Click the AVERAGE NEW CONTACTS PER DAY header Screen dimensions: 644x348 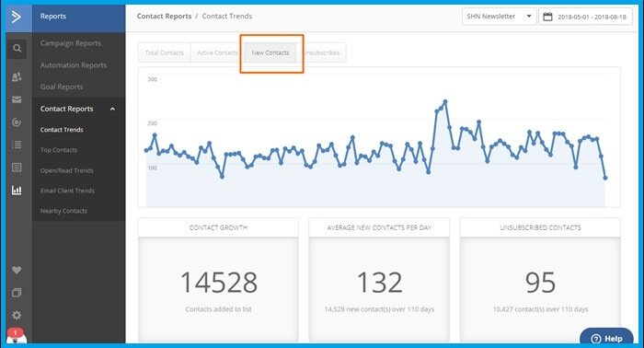[379, 227]
